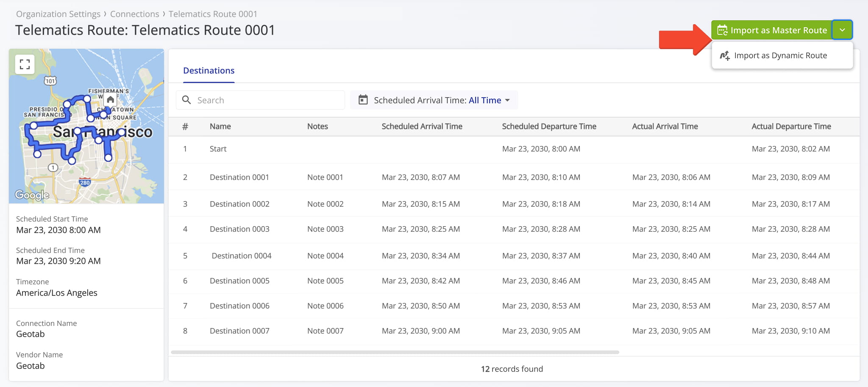Click the horizontal table scrollbar
This screenshot has height=387, width=868.
tap(395, 352)
